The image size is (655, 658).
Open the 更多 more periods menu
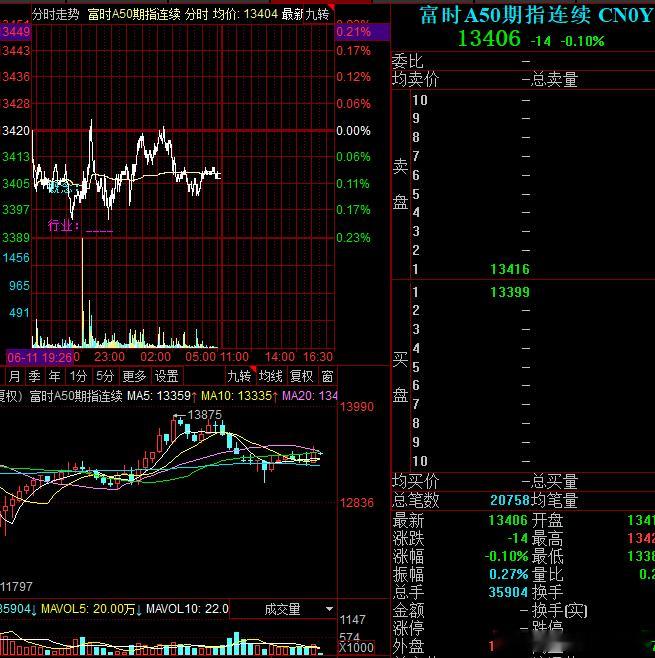[x=134, y=376]
